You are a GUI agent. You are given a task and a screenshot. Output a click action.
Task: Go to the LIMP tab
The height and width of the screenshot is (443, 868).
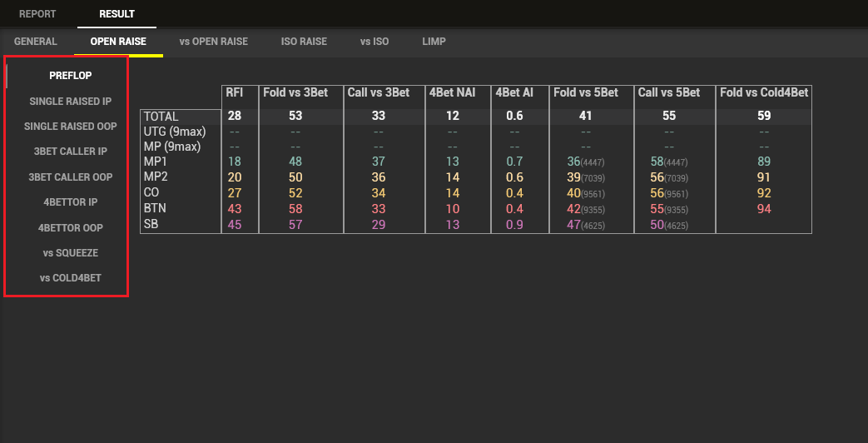434,41
